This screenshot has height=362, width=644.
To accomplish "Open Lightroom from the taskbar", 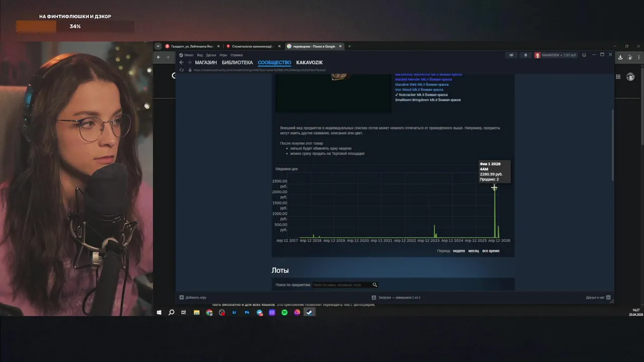I will pyautogui.click(x=234, y=312).
